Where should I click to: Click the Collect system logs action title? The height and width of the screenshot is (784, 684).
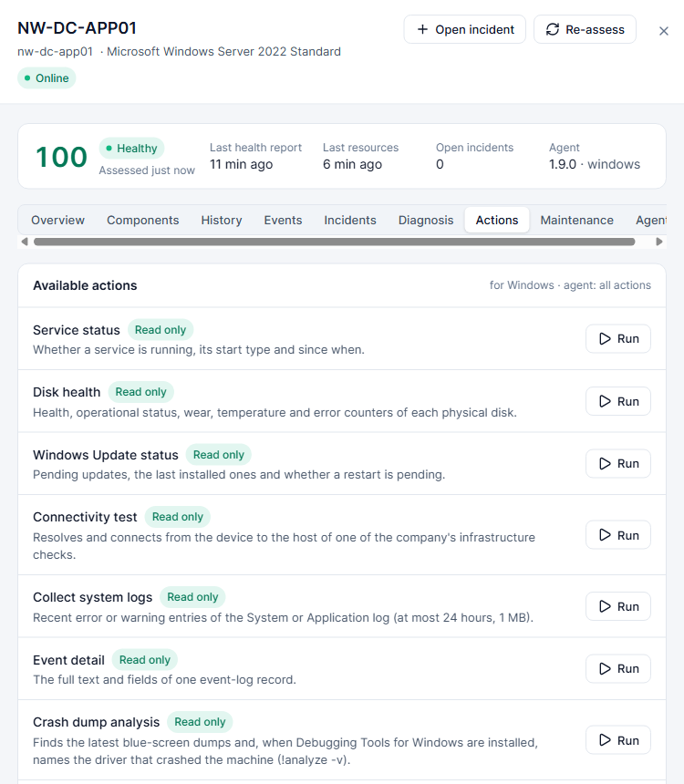click(x=92, y=597)
